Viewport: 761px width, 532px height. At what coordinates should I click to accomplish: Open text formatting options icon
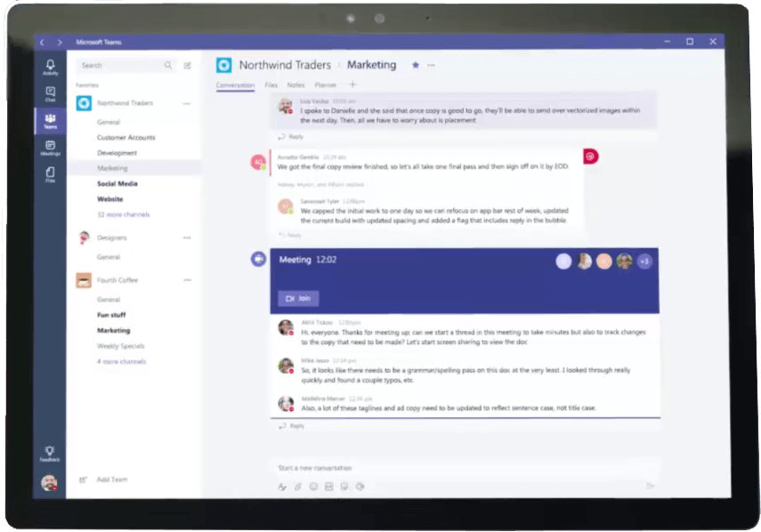[x=282, y=487]
